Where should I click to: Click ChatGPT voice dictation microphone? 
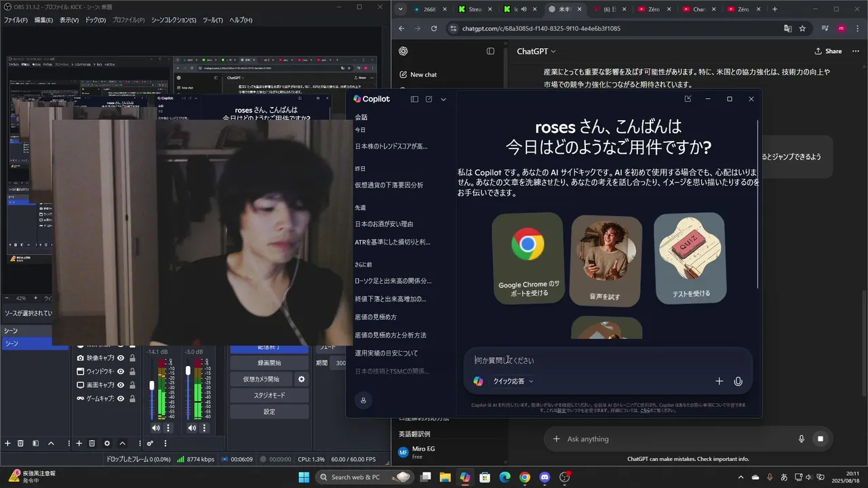pos(802,439)
